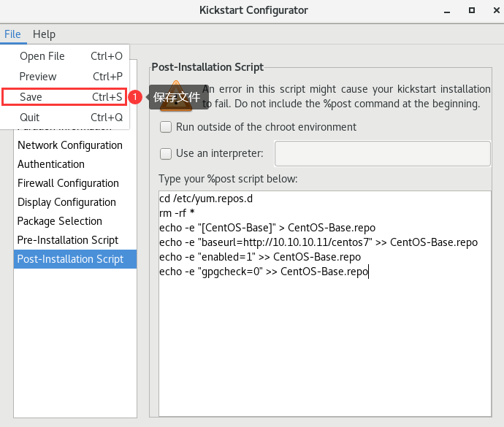This screenshot has width=504, height=427.
Task: Select Preview in the File menu
Action: pos(64,77)
